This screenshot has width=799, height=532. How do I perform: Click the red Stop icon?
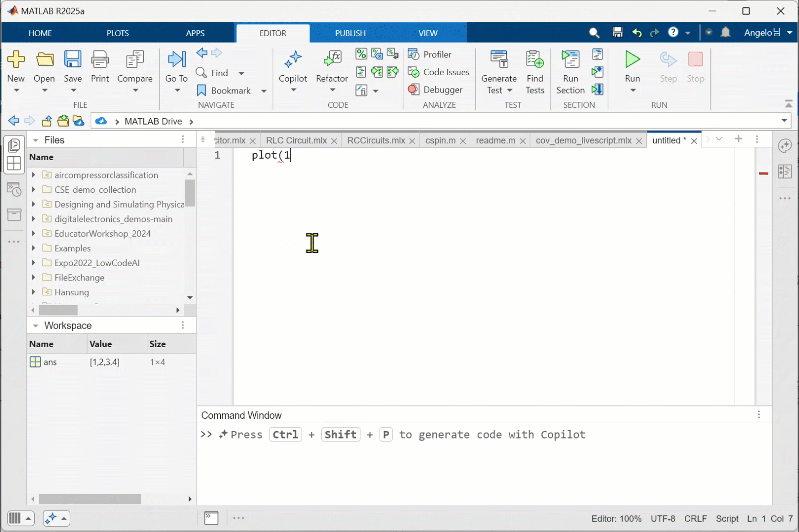click(696, 59)
